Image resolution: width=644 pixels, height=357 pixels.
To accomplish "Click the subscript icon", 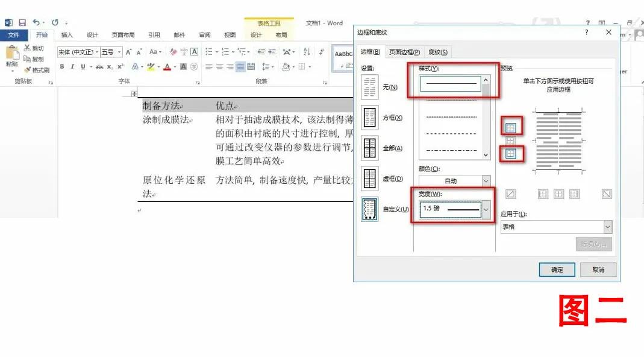I will (110, 66).
